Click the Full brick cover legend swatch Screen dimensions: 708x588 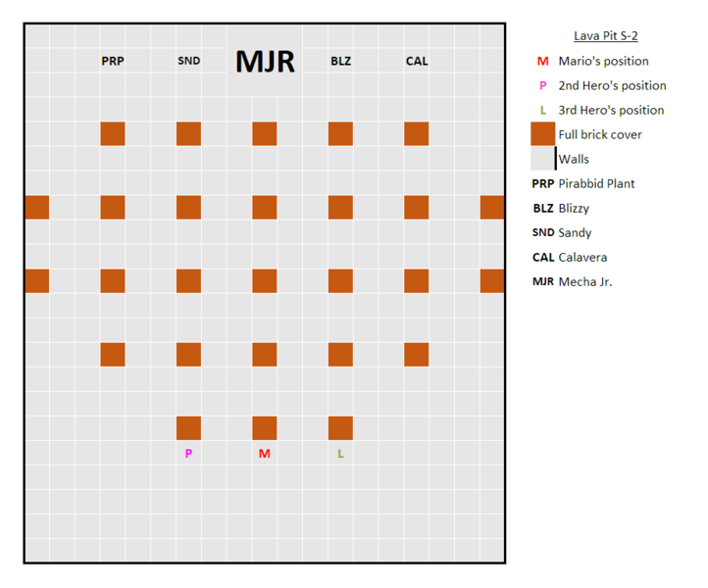point(542,133)
